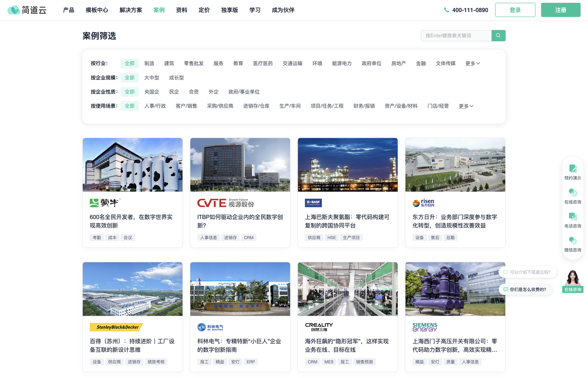Click the CREALITY 创想三维 logo
Viewport: 588px width, 378px height.
pyautogui.click(x=319, y=327)
